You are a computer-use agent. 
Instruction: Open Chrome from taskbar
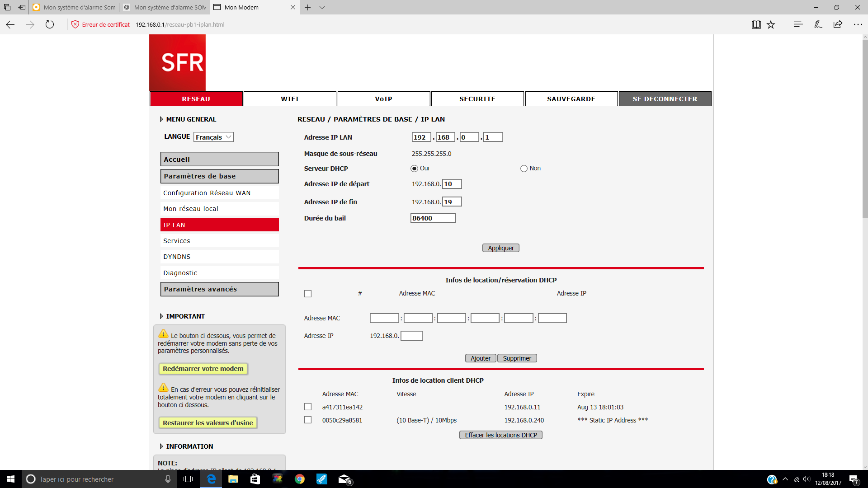tap(300, 479)
